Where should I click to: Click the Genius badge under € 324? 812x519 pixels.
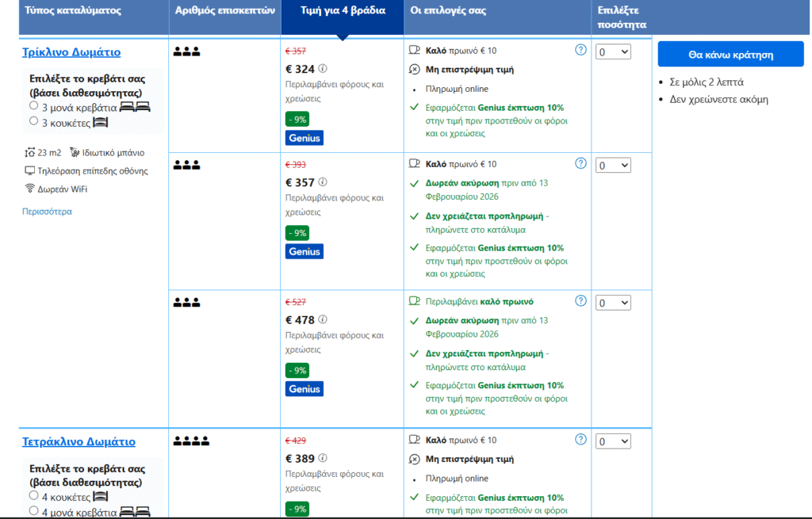(304, 138)
